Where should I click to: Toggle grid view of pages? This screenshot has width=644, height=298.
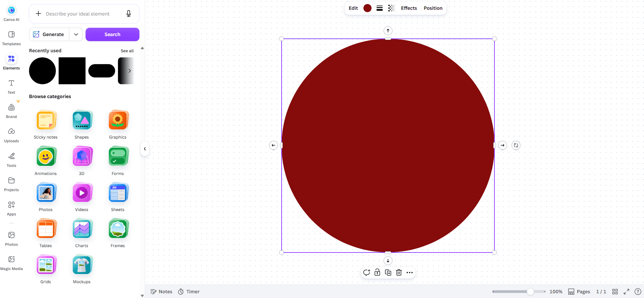pos(615,292)
